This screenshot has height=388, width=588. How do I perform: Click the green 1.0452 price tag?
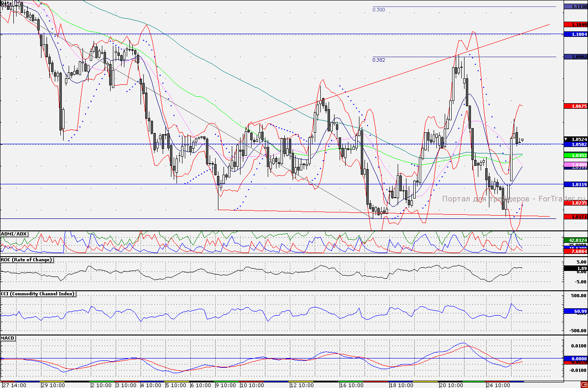point(575,155)
